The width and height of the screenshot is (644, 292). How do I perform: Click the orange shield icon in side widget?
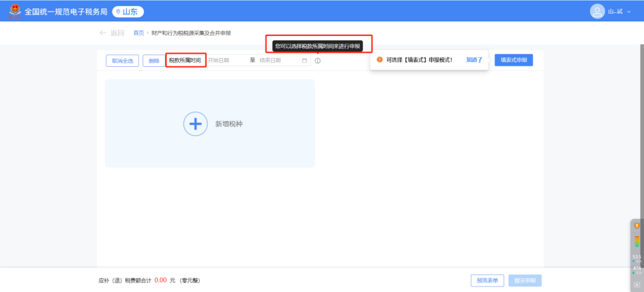[637, 226]
